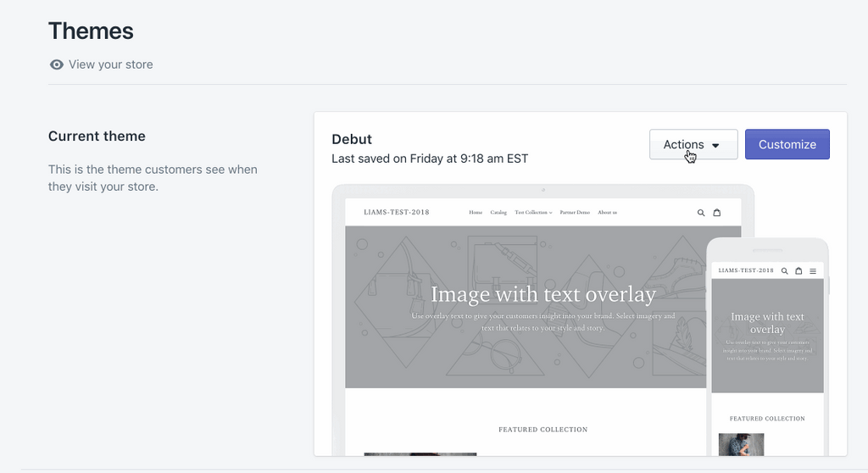Click the desktop Image with text overlay banner

tap(526, 307)
